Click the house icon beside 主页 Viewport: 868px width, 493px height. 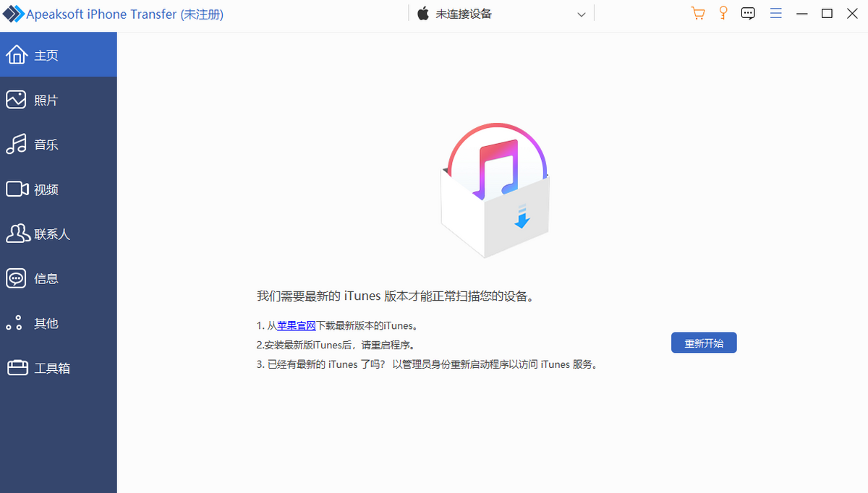pos(16,54)
